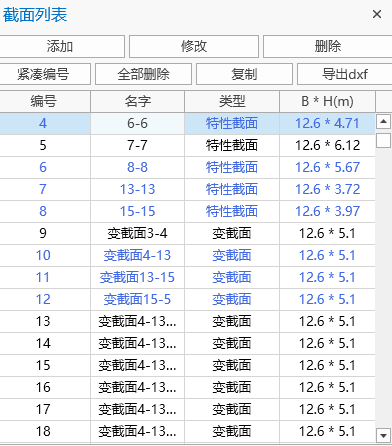The width and height of the screenshot is (392, 446).
Task: Click 变截面 type cell in row 9
Action: tap(232, 233)
